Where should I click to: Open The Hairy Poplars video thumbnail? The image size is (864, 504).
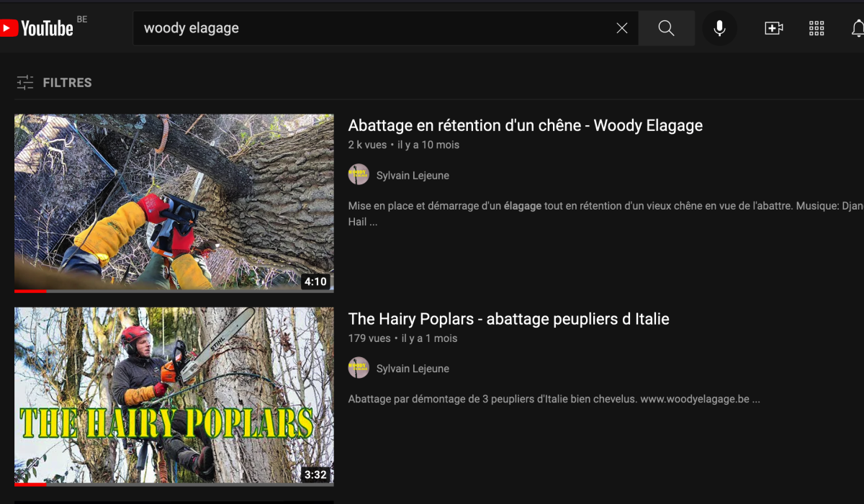click(174, 395)
